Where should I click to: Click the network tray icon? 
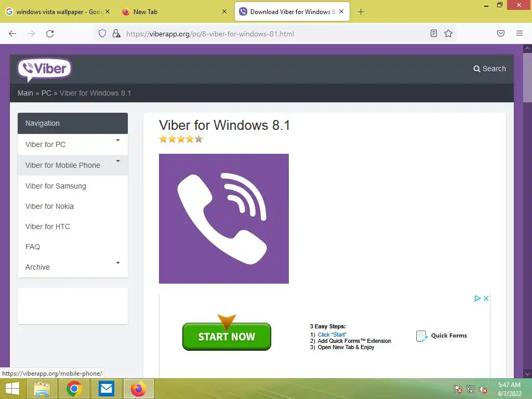click(x=471, y=389)
